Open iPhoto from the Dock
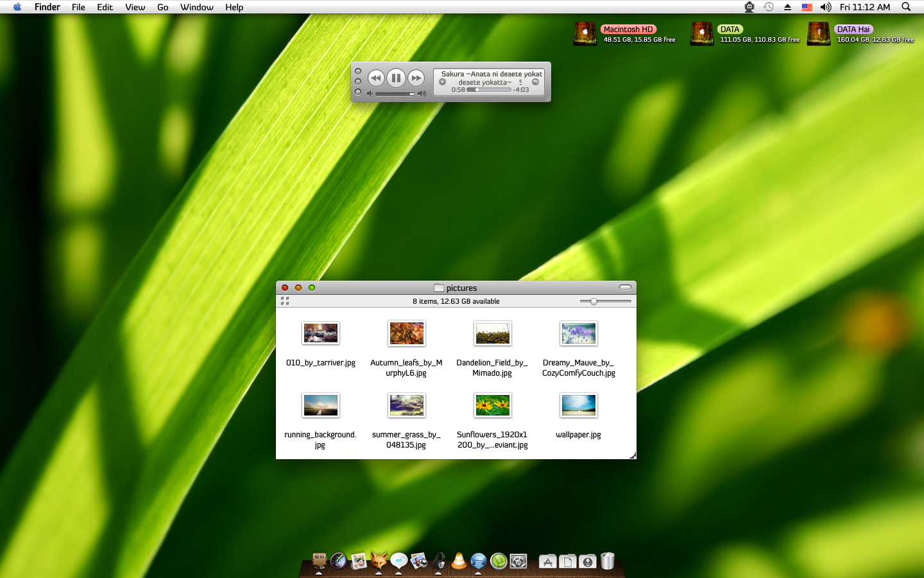This screenshot has width=924, height=578. (418, 561)
